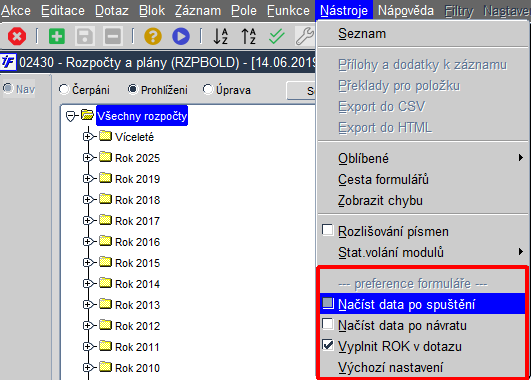Image resolution: width=531 pixels, height=380 pixels.
Task: Click the green checkmark icon
Action: [x=276, y=36]
